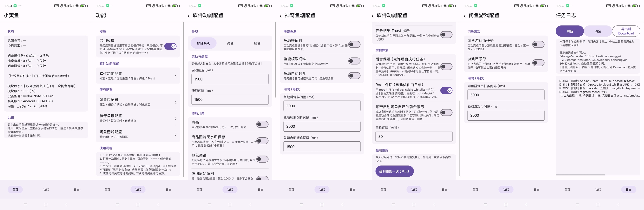The width and height of the screenshot is (644, 210).
Task: Open 闲鱼币配置 row chevron
Action: pyautogui.click(x=176, y=102)
